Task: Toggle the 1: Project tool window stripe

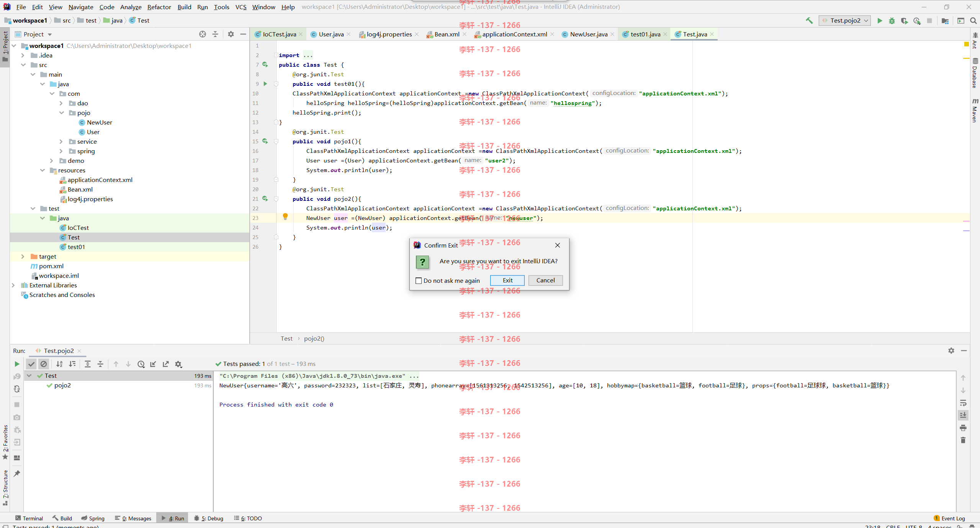Action: [x=5, y=47]
